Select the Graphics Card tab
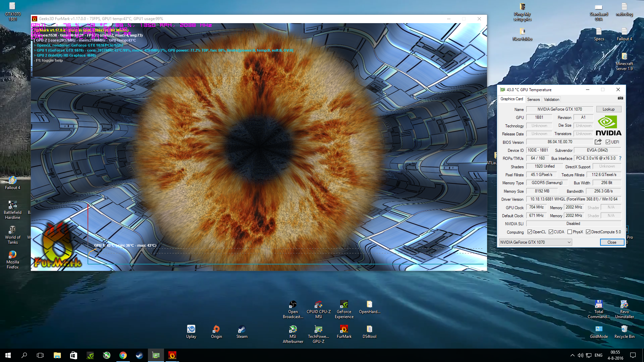The width and height of the screenshot is (644, 362). pyautogui.click(x=512, y=99)
